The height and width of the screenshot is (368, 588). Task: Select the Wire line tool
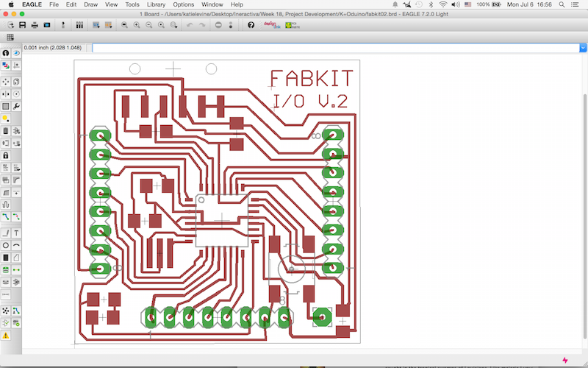pos(6,233)
